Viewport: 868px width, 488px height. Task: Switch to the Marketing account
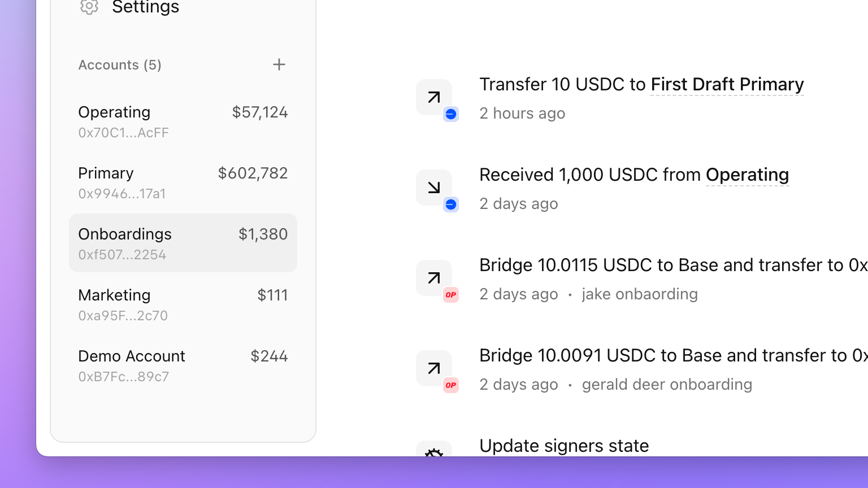click(183, 304)
